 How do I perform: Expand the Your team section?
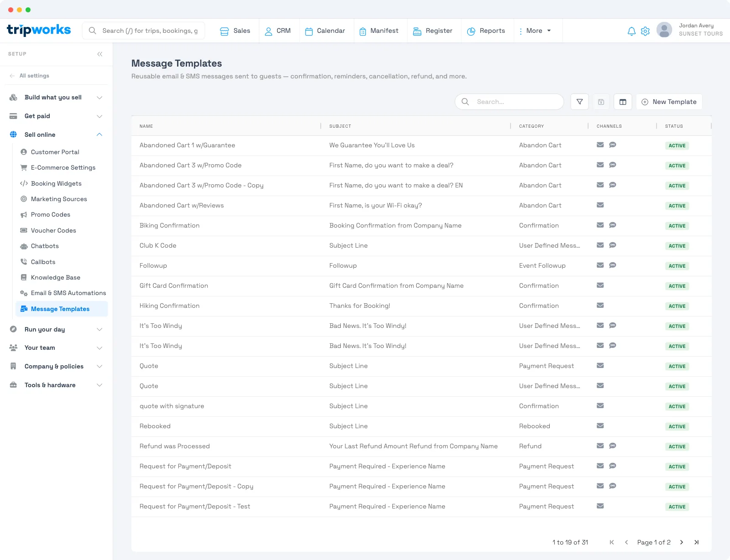point(56,347)
